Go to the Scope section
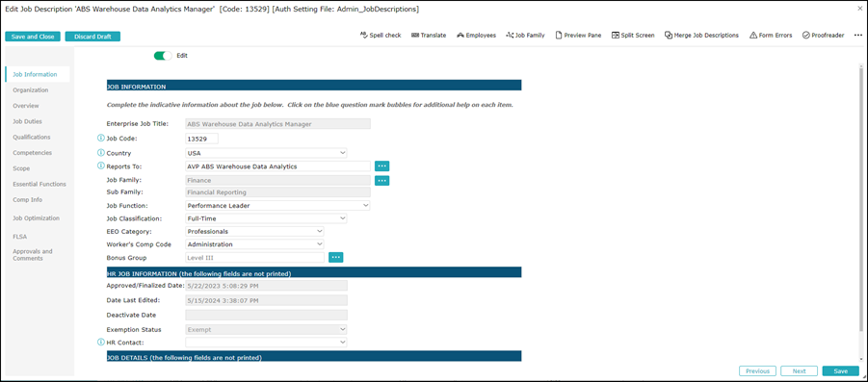 tap(21, 168)
